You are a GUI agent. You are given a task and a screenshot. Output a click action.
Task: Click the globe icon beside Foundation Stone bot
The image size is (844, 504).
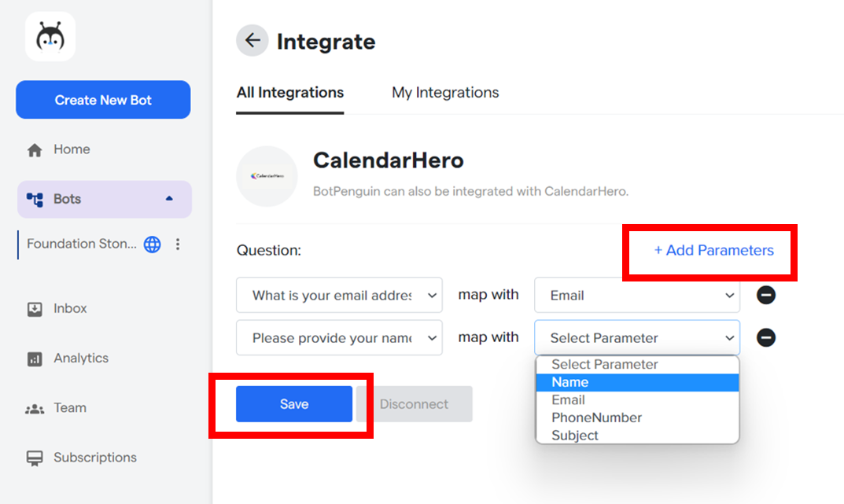tap(153, 245)
